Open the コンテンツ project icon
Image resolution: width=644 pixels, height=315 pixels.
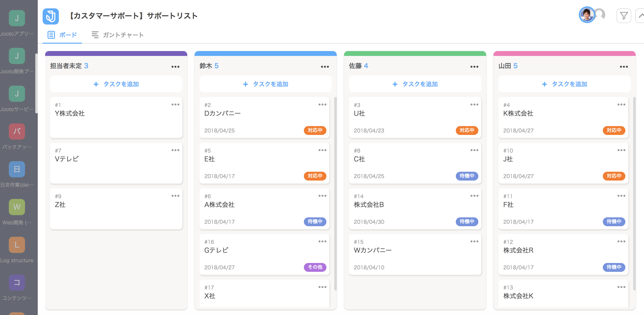click(x=17, y=283)
